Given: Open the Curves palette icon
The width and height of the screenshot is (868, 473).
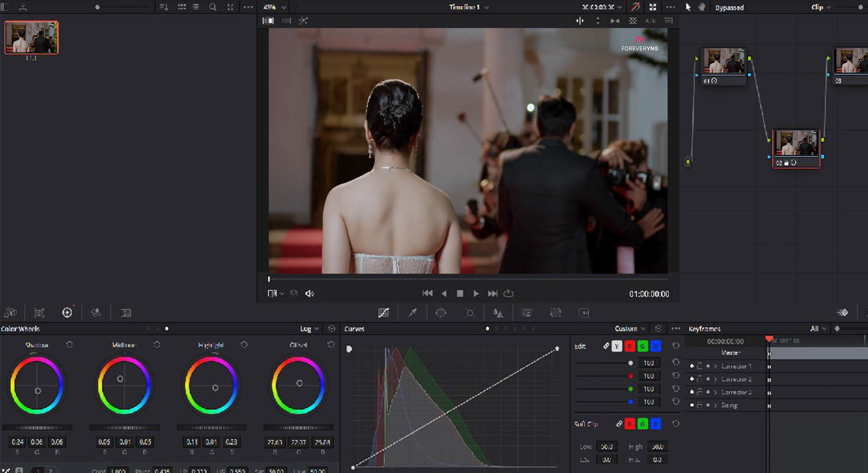Looking at the screenshot, I should click(384, 313).
